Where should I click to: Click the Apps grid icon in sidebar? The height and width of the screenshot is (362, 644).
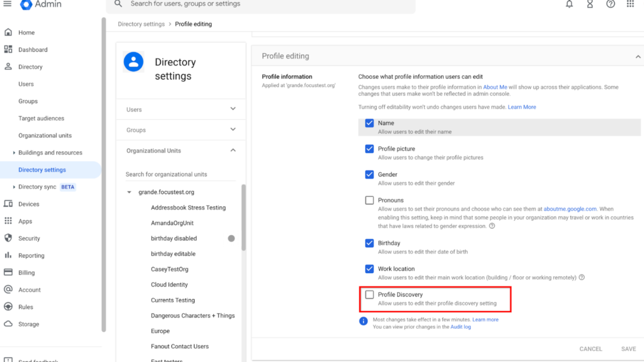pos(8,221)
